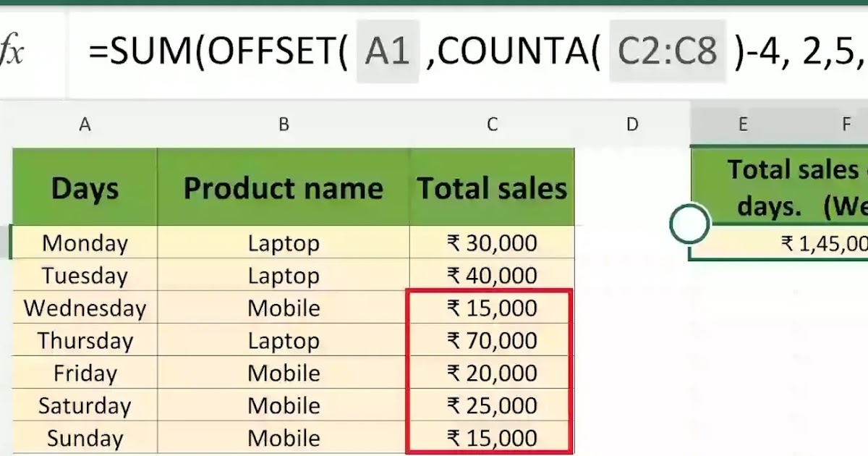Select the A1 reference in the formula

[388, 49]
